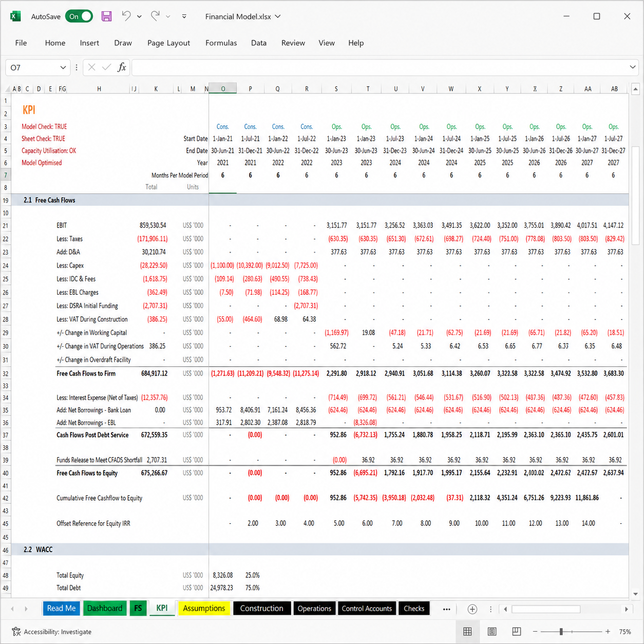Redo the last action

coord(155,16)
